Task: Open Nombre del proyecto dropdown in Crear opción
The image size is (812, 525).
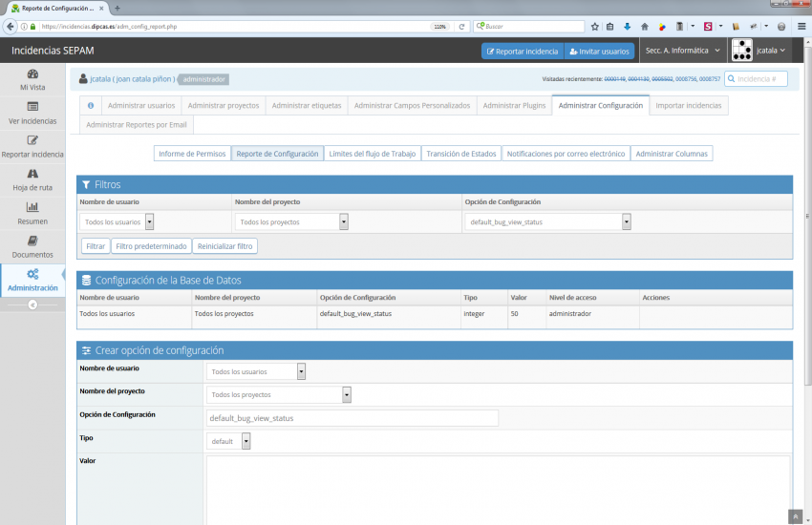Action: click(279, 394)
